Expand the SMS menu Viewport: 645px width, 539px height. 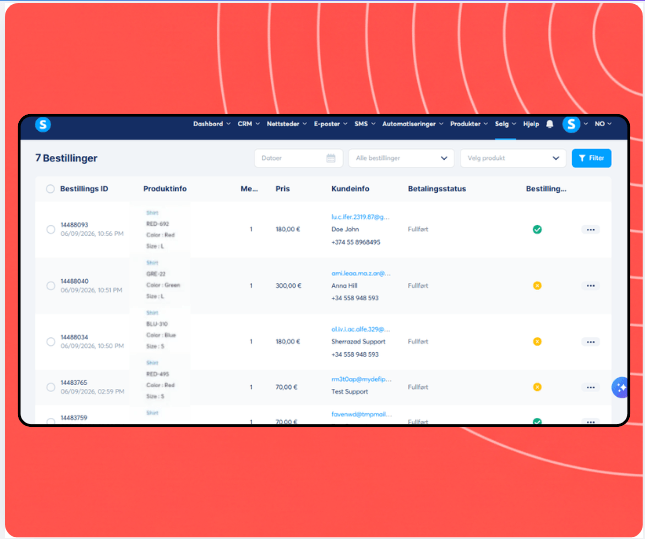pyautogui.click(x=365, y=124)
